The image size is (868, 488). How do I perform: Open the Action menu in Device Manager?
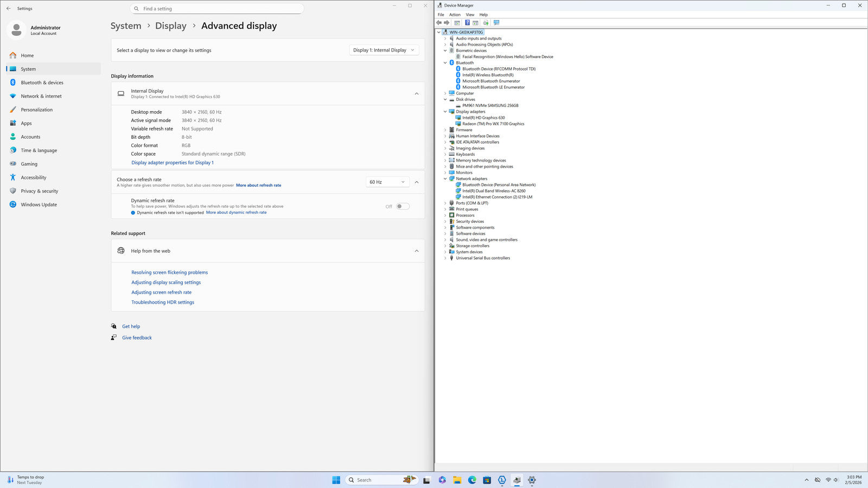tap(455, 15)
